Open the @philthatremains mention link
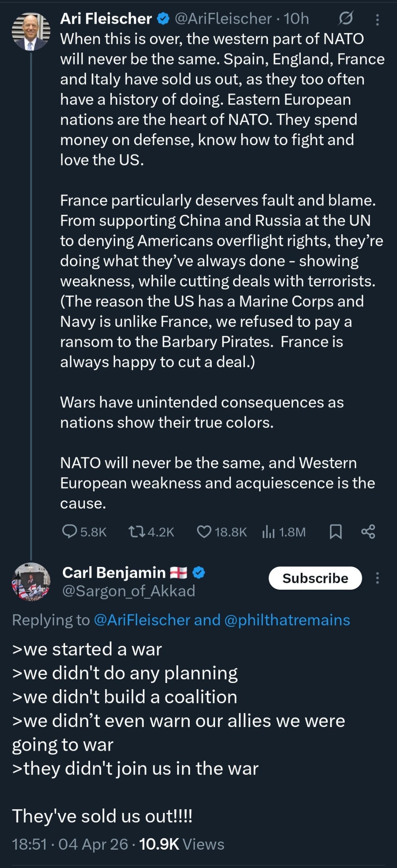 (x=287, y=620)
